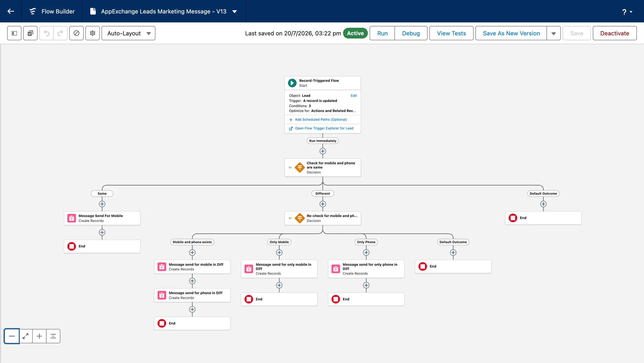Screen dimensions: 644x363
Task: Add element under the Same outcome
Action: 102,204
